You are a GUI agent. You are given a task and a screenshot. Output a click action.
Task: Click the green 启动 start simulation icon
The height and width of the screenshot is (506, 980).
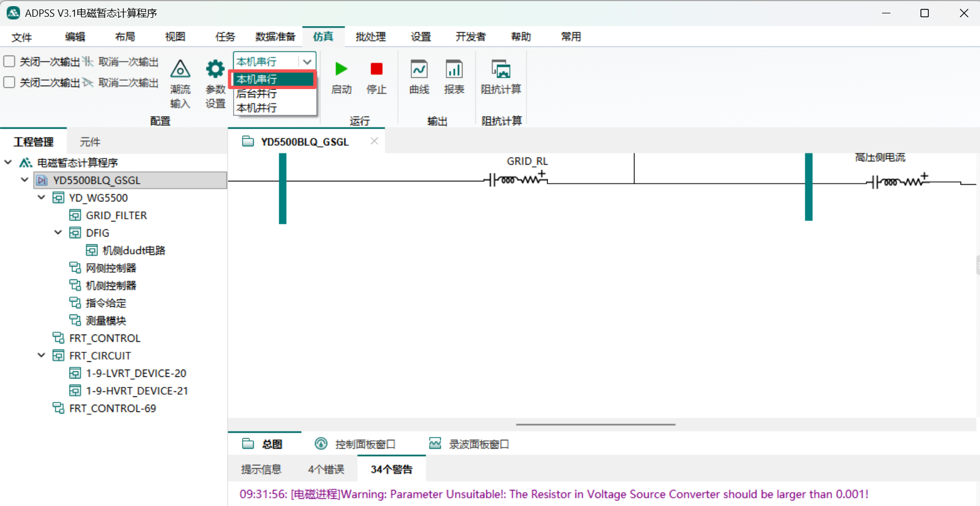(341, 70)
